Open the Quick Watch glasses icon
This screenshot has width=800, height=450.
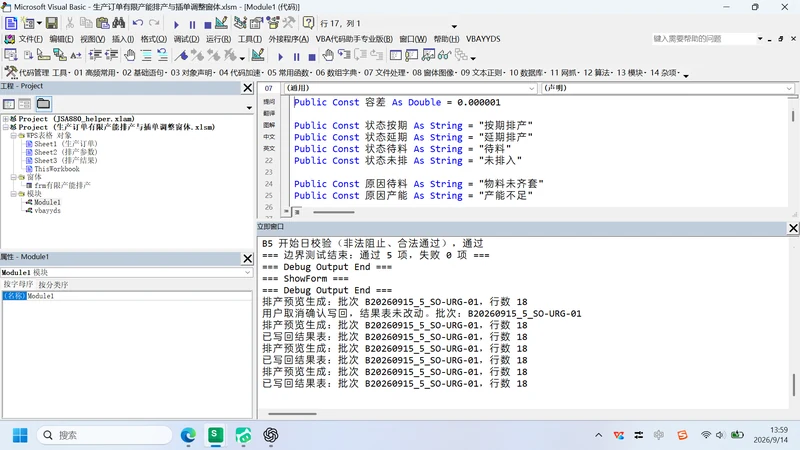[444, 55]
